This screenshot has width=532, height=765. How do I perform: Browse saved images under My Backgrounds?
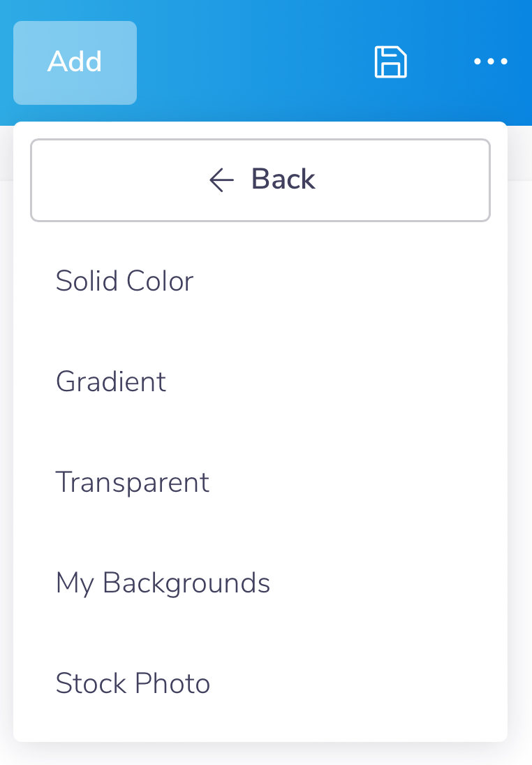click(163, 583)
